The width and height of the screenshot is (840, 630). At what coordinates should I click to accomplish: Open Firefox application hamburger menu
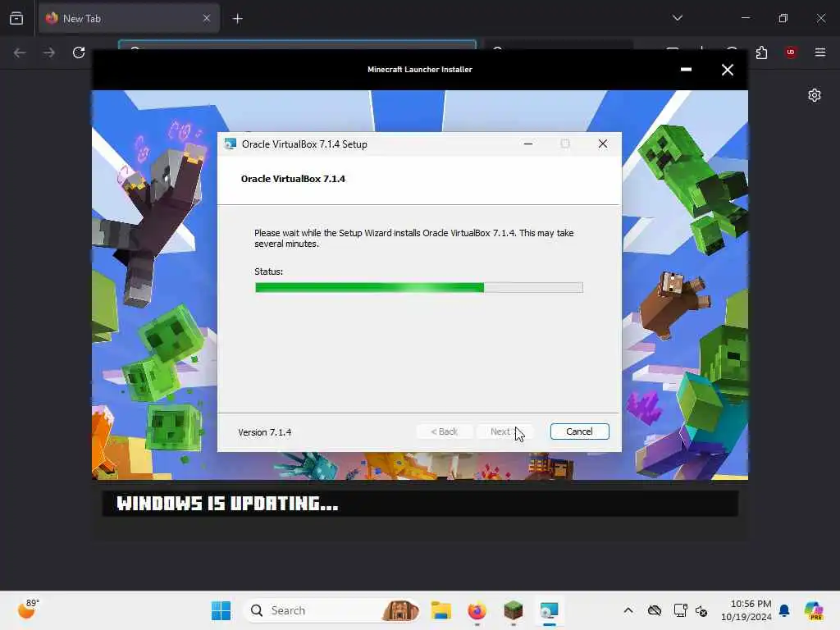click(820, 52)
